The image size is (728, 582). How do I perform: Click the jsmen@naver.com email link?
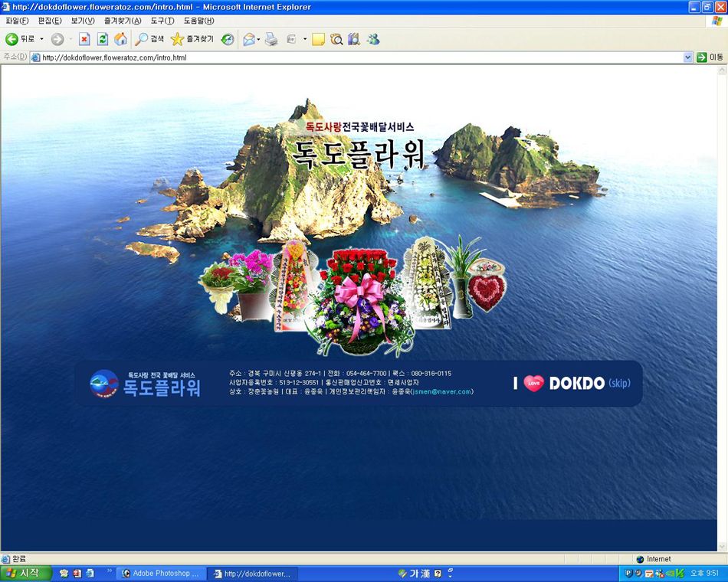pyautogui.click(x=441, y=392)
